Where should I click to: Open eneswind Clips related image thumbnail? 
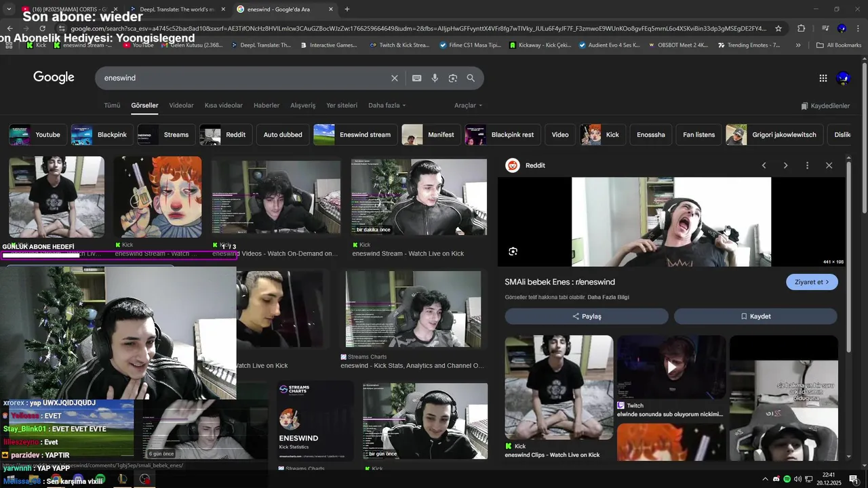tap(559, 388)
